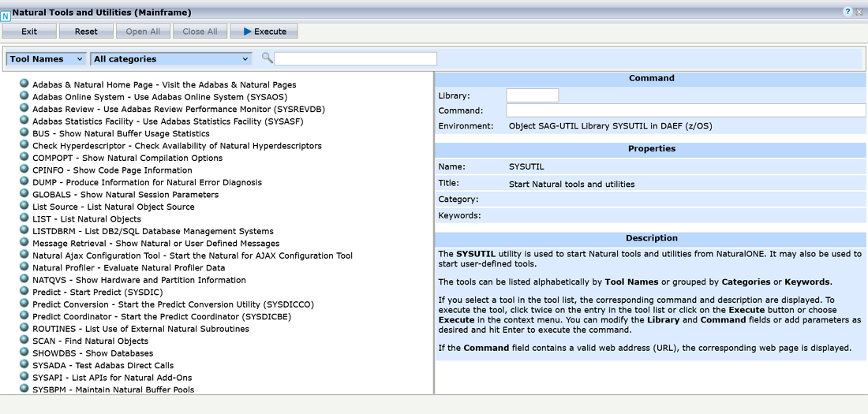
Task: Open the Tool Names dropdown
Action: [46, 58]
